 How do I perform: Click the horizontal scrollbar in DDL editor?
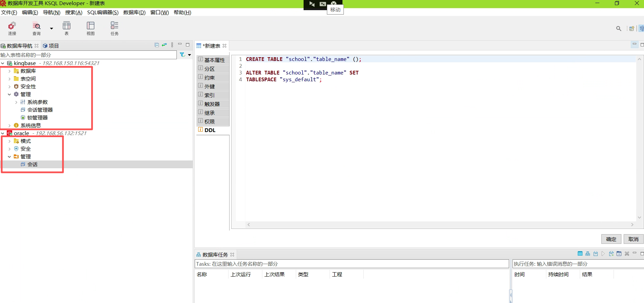(x=440, y=224)
